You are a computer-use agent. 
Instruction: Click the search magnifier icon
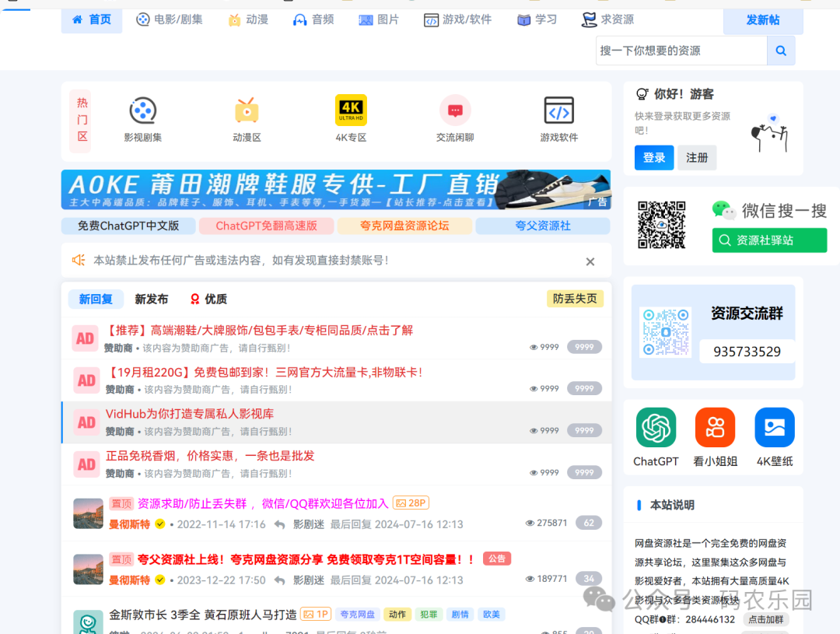(781, 50)
